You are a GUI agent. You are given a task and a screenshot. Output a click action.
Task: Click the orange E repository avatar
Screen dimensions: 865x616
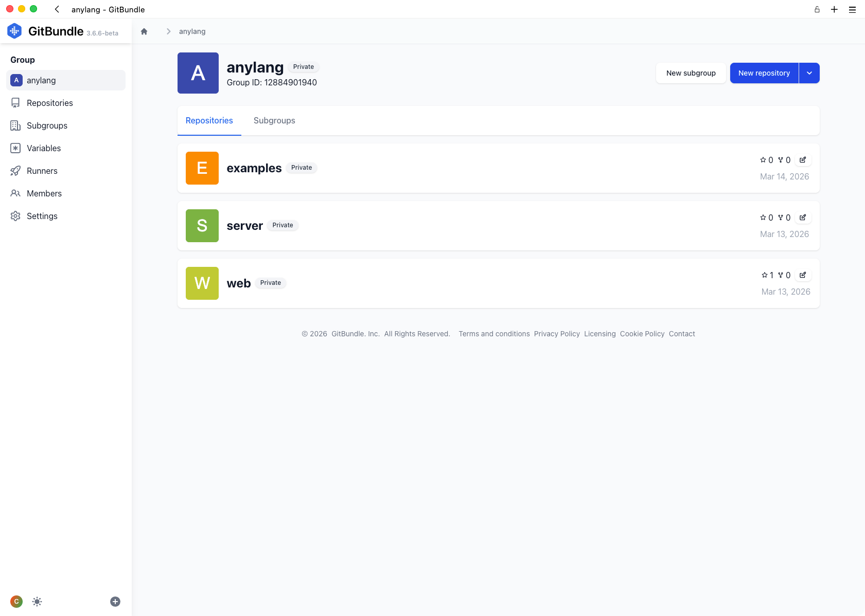202,168
